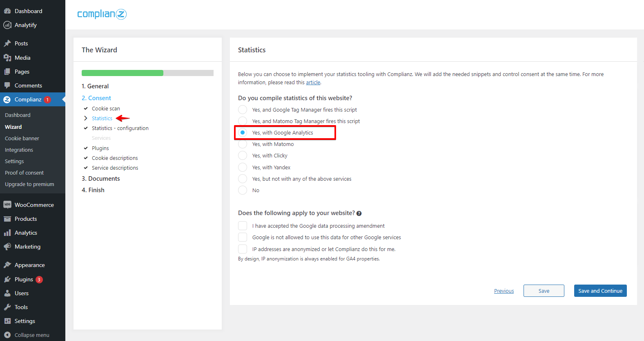Open Statistics - configuration wizard step
Screen dimensions: 644x341
coord(120,128)
